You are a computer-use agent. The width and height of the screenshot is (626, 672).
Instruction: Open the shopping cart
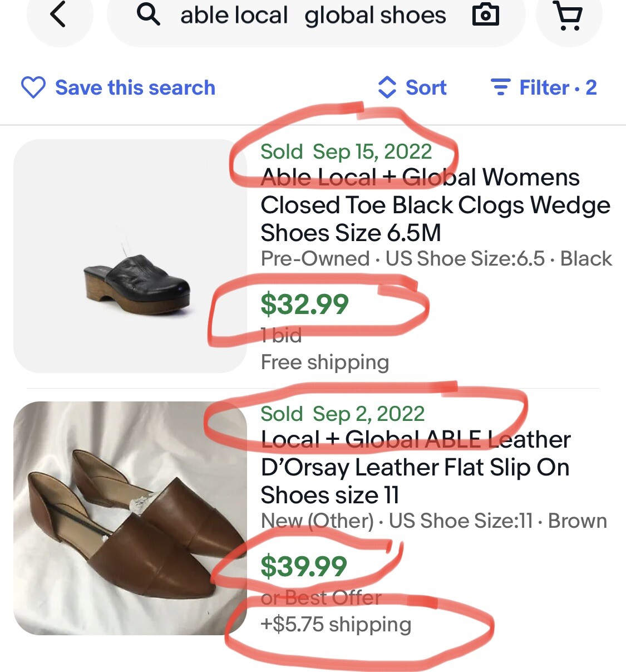(x=569, y=16)
